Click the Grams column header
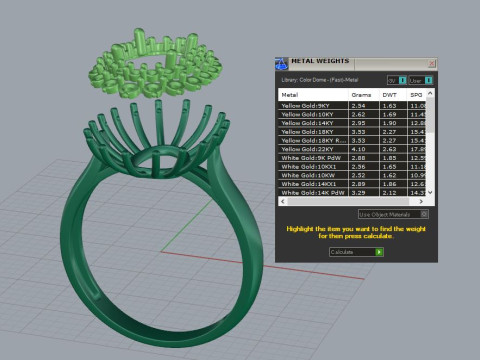 (364, 95)
